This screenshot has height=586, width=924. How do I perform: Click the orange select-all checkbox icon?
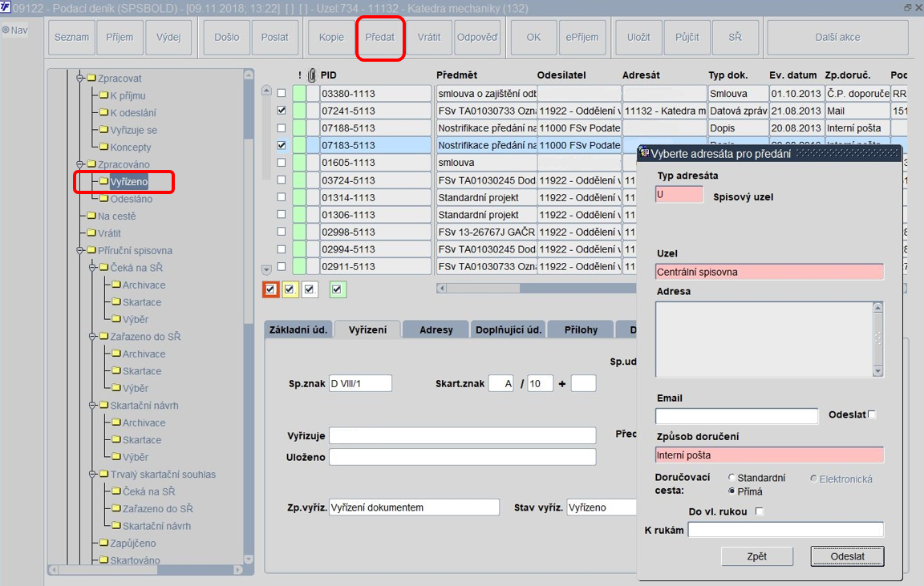[x=270, y=289]
